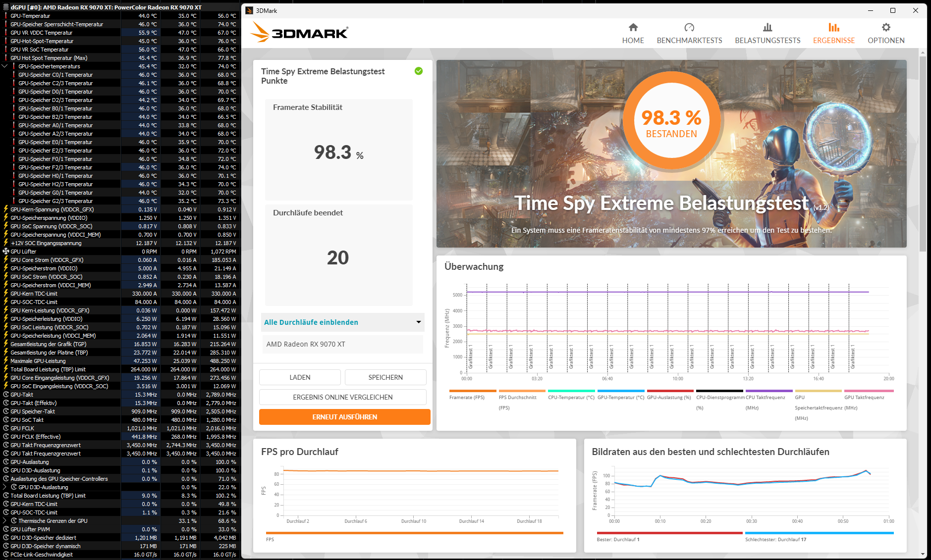Click the circular icon of PCIe-Link-Geschwindigkeit

pyautogui.click(x=6, y=555)
